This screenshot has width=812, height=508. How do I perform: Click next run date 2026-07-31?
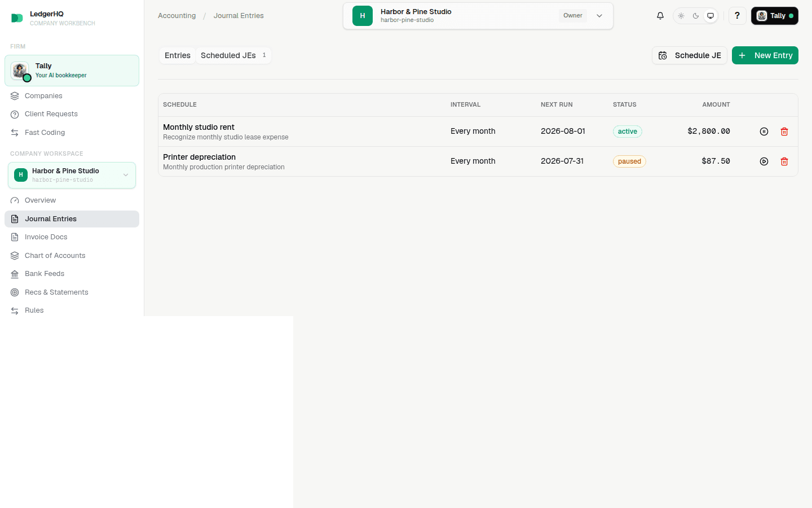point(562,161)
